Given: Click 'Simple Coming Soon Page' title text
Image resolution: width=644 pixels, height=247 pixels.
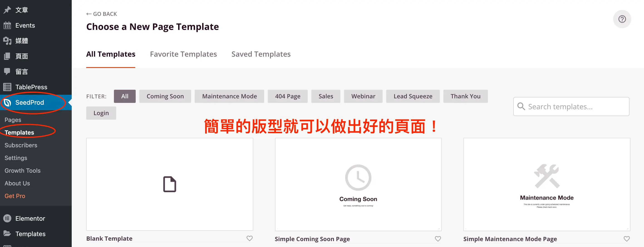Looking at the screenshot, I should [x=312, y=239].
